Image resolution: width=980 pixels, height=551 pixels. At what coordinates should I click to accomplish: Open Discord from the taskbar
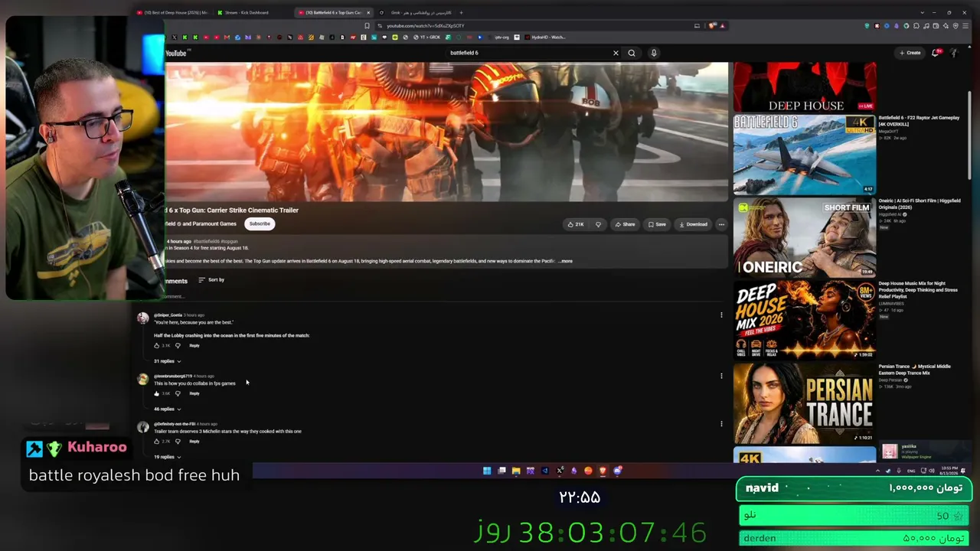[617, 471]
